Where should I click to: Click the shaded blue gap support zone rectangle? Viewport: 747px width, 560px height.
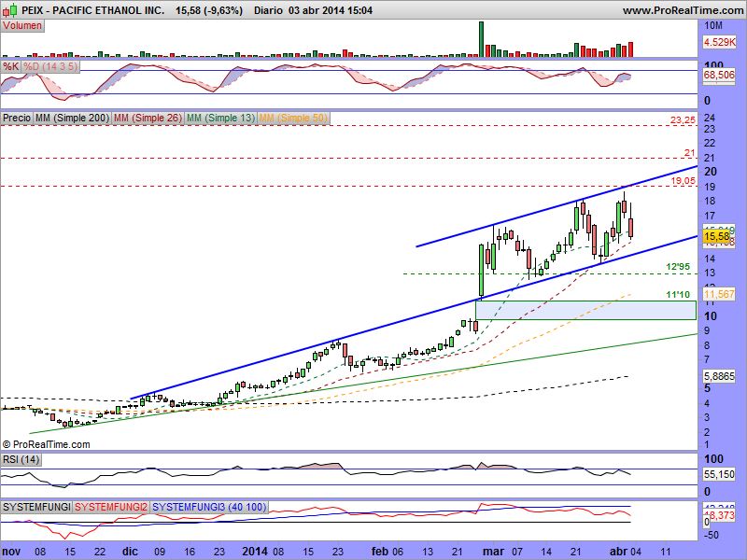tap(585, 310)
